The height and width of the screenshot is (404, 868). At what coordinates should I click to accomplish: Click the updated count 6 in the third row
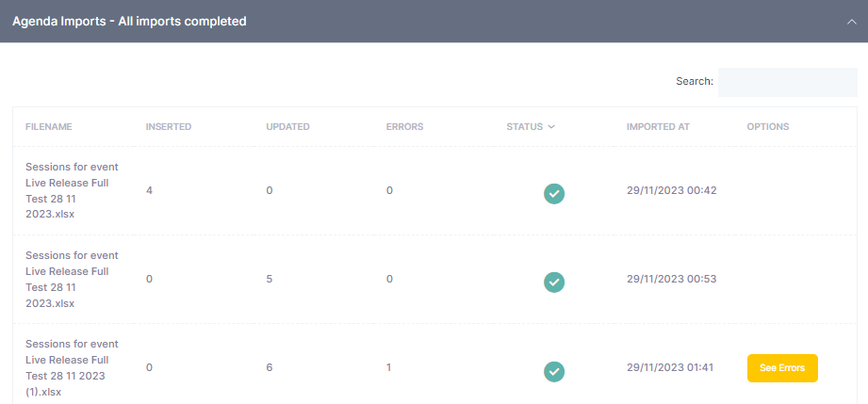[x=270, y=367]
